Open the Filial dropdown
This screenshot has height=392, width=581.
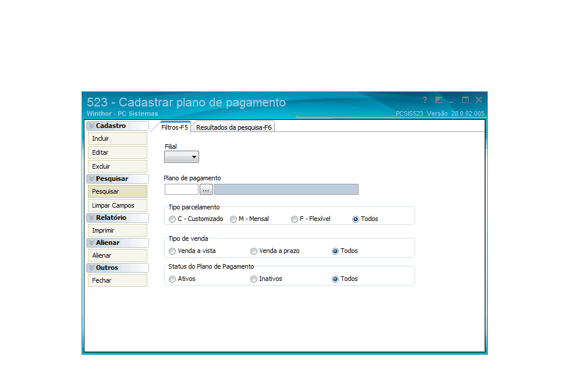(x=182, y=157)
